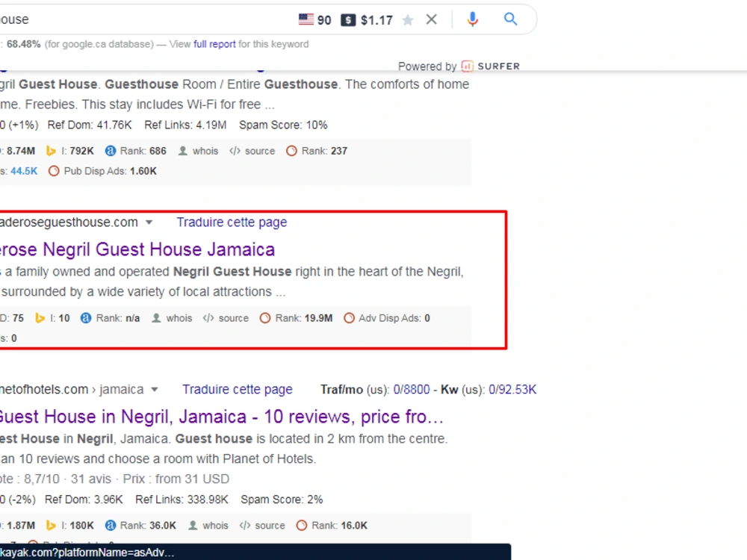Expand dropdown arrow after netofhotels.com › jamaica
This screenshot has width=747, height=560.
155,390
